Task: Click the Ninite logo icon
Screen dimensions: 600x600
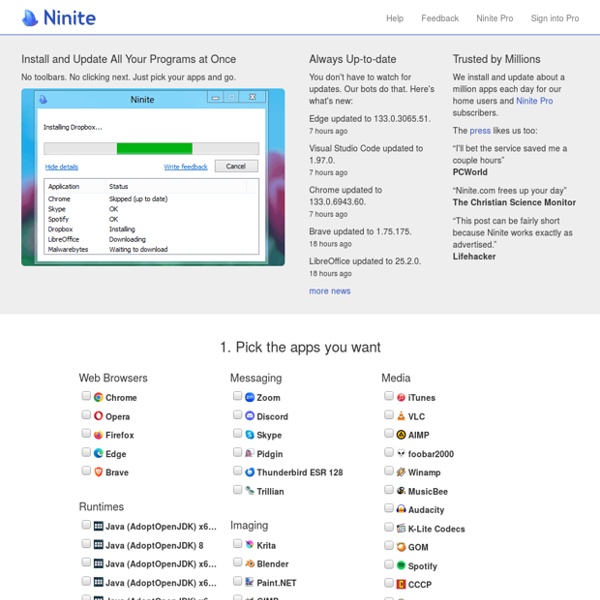Action: pos(30,18)
